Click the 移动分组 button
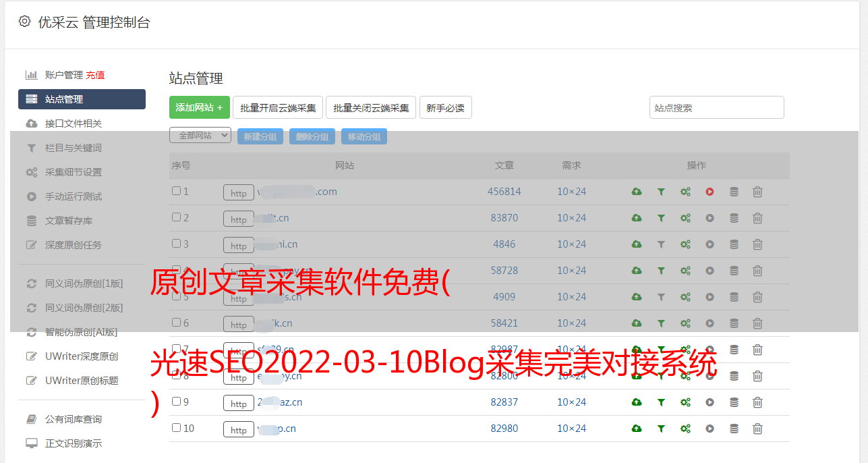This screenshot has height=463, width=868. click(x=364, y=136)
